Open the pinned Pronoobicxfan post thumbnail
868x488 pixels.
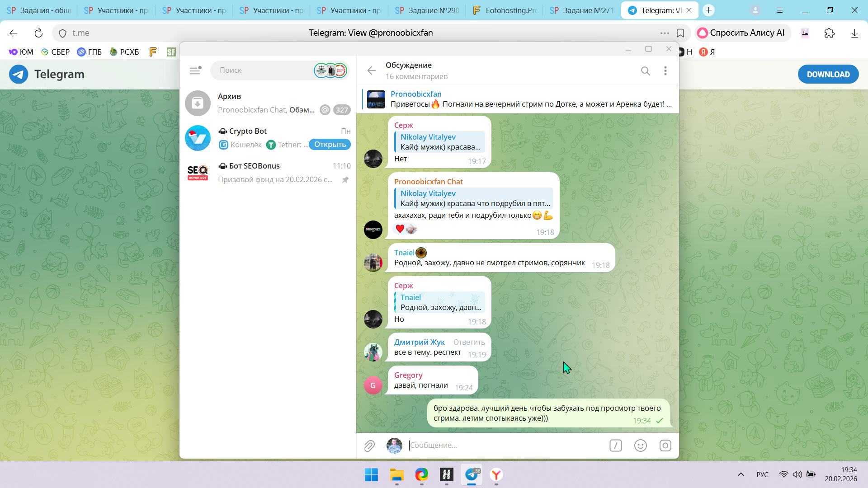[x=376, y=99]
